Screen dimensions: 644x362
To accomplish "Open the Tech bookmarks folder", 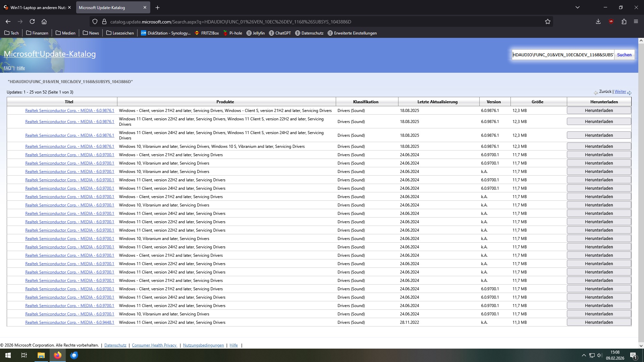I will pyautogui.click(x=11, y=33).
